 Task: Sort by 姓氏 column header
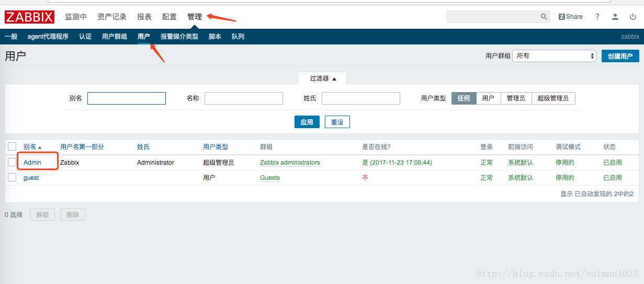pyautogui.click(x=143, y=147)
